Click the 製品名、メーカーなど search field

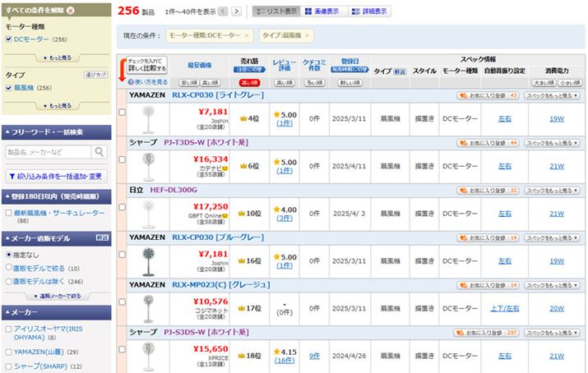[45, 152]
